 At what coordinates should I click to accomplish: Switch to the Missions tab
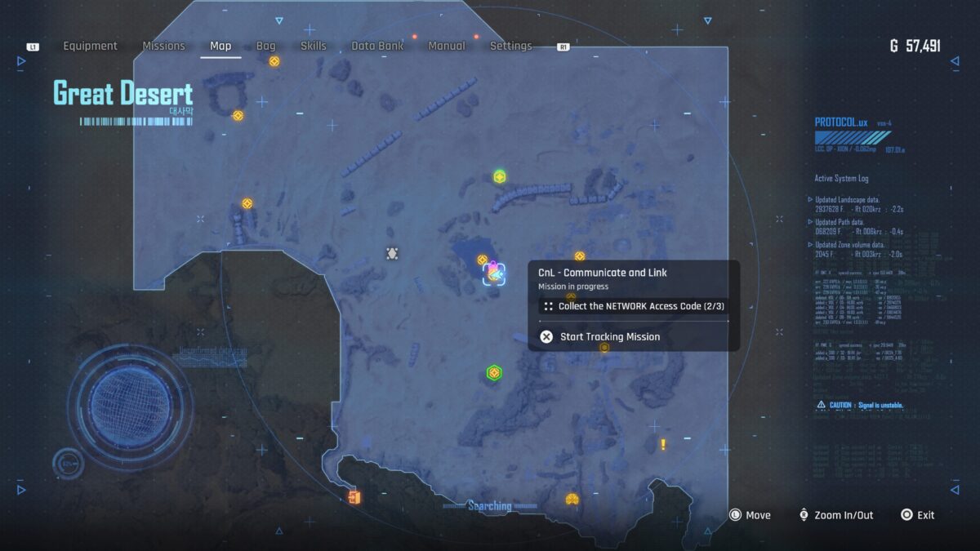coord(163,47)
